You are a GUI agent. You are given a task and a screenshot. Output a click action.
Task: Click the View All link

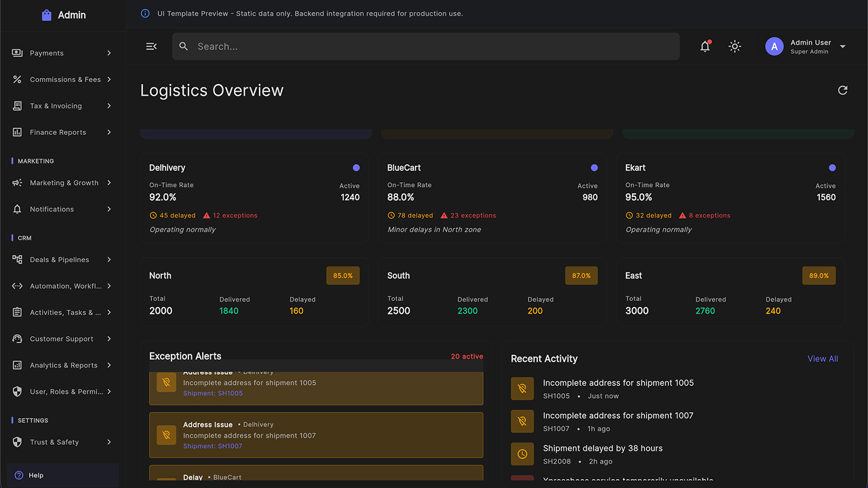pos(823,359)
